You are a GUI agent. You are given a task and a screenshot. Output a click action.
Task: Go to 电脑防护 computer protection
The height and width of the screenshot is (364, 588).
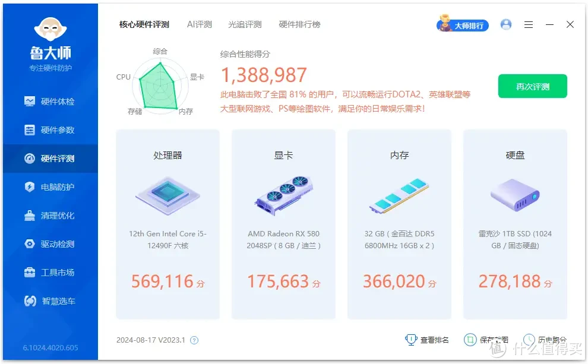pyautogui.click(x=50, y=187)
